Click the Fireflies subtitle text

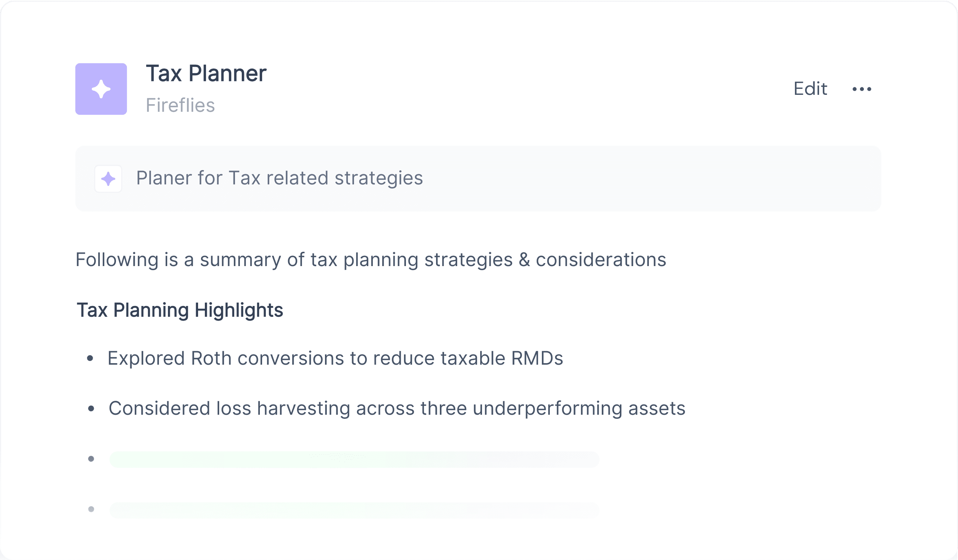(x=180, y=105)
